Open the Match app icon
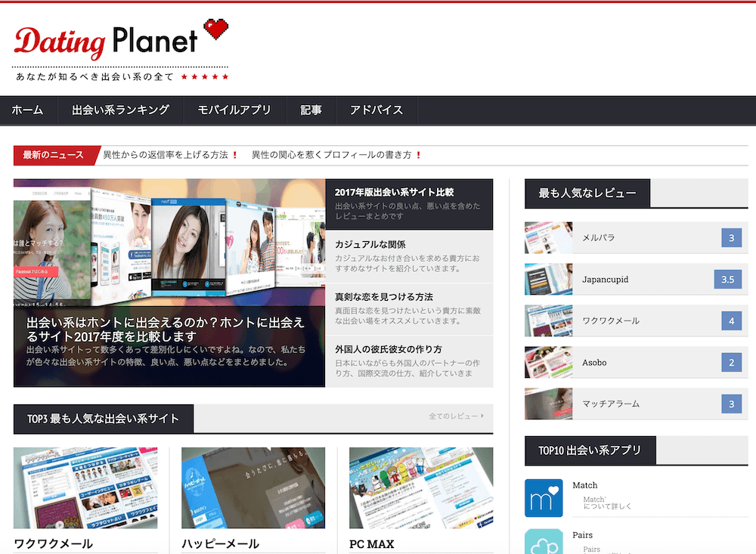The image size is (756, 554). coord(544,498)
